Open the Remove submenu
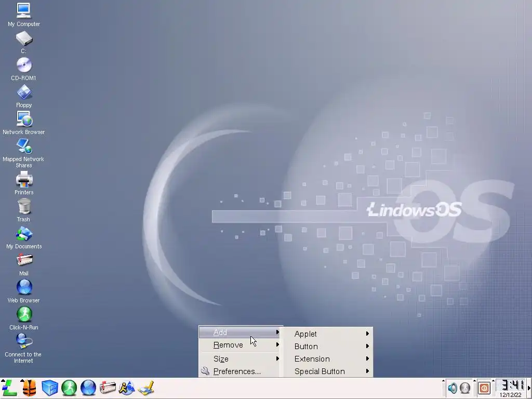 (x=240, y=345)
